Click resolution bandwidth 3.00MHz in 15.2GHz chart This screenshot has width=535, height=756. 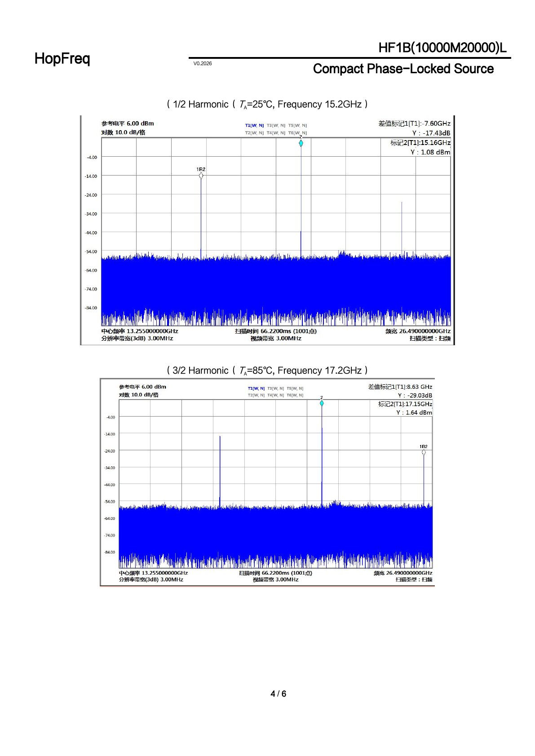(x=137, y=338)
